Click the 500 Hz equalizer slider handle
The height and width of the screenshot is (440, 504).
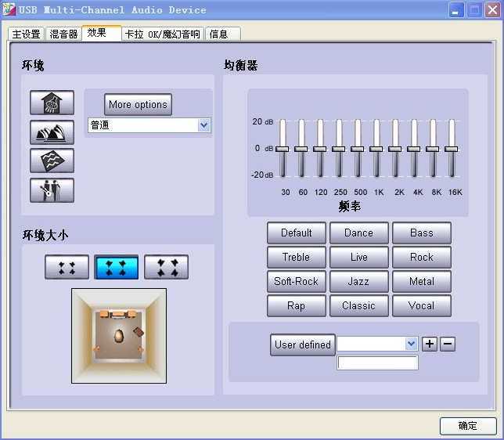[358, 150]
